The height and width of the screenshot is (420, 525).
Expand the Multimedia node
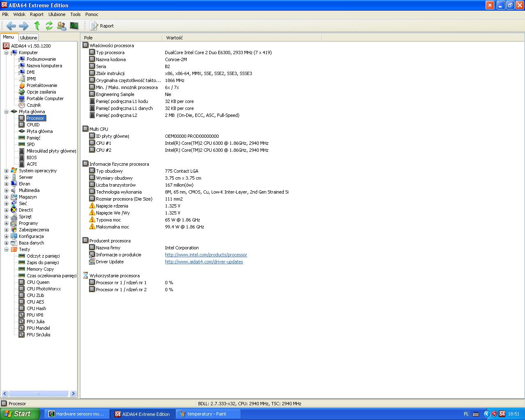click(6, 190)
